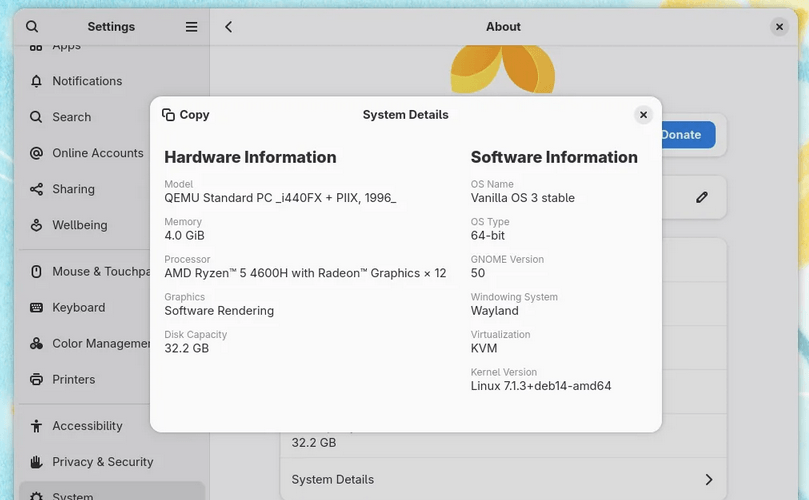The image size is (809, 500).
Task: Open Wellbeing settings
Action: tap(85, 225)
